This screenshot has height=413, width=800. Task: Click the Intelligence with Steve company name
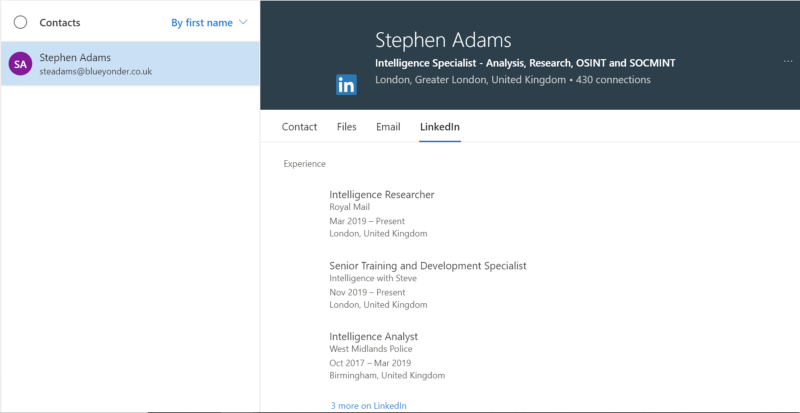375,278
